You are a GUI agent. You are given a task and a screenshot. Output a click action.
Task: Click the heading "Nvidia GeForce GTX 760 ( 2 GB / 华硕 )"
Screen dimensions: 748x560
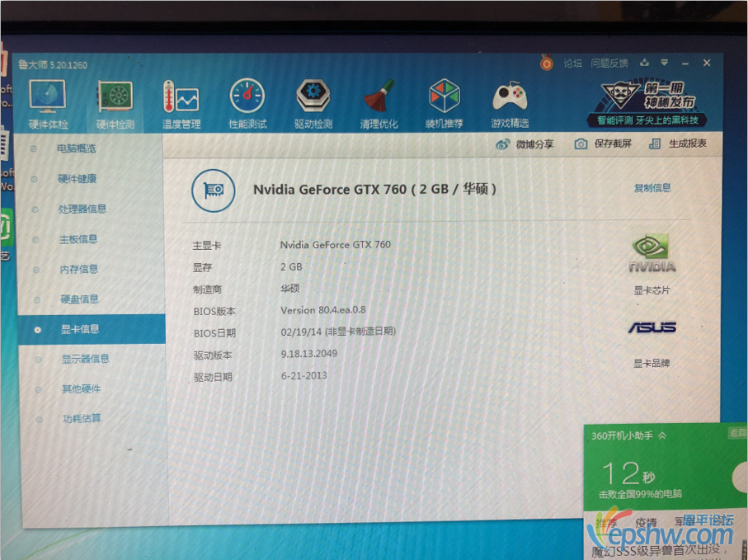coord(374,190)
